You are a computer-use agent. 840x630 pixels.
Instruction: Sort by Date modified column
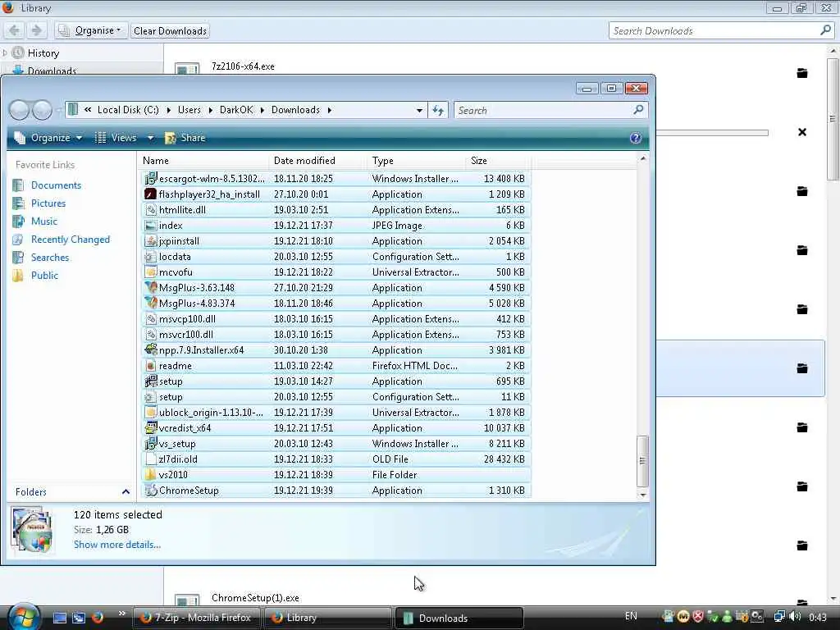(318, 161)
